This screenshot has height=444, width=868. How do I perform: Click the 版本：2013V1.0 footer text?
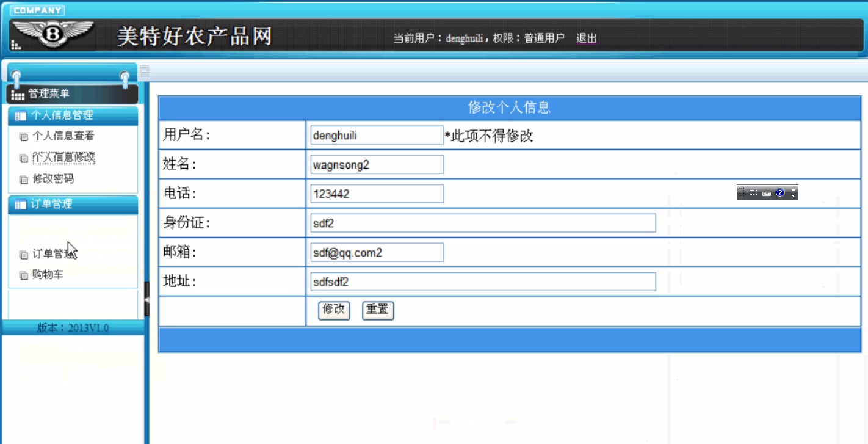click(73, 328)
